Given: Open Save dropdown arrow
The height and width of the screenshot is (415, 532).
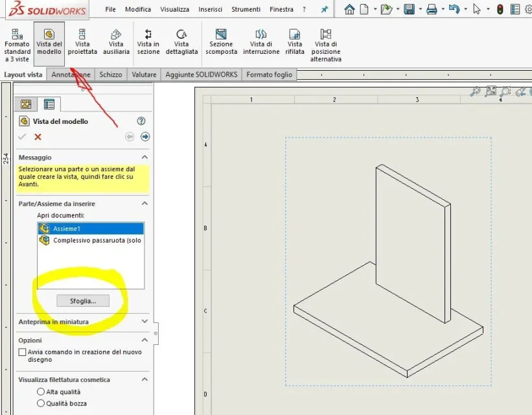Looking at the screenshot, I should [x=420, y=9].
